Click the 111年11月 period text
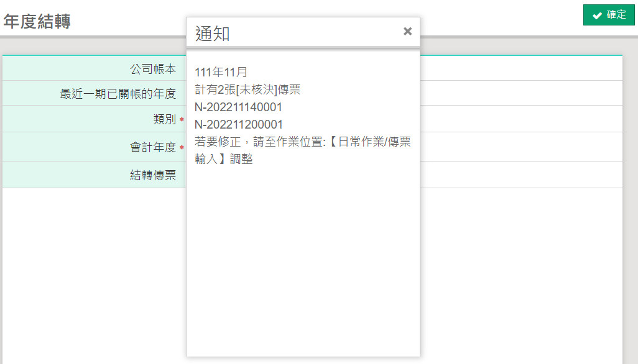 (221, 72)
